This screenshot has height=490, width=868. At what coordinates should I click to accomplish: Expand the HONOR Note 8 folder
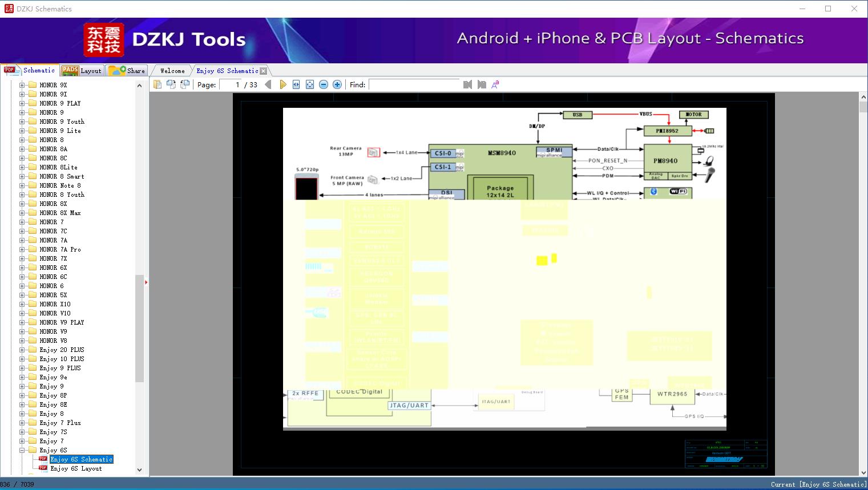tap(22, 185)
